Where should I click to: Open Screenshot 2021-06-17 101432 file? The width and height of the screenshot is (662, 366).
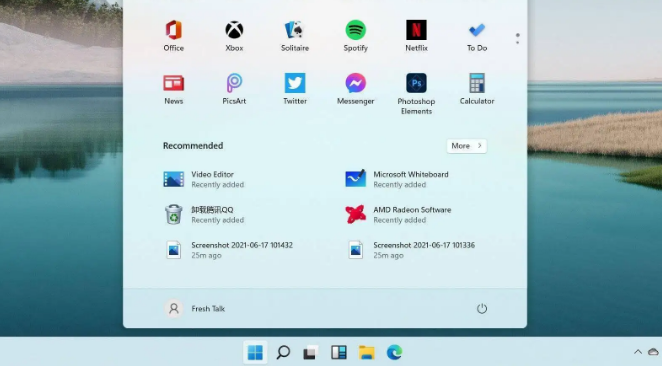coord(228,250)
